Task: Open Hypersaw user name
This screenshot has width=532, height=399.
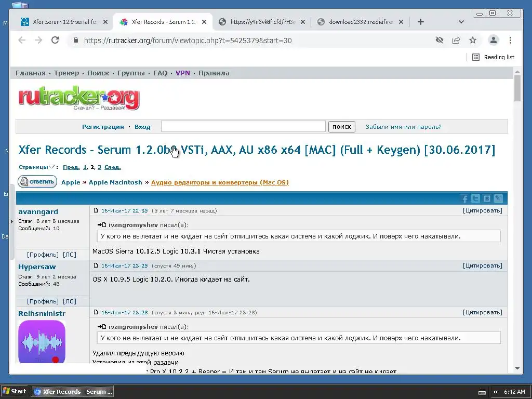Action: click(x=37, y=267)
